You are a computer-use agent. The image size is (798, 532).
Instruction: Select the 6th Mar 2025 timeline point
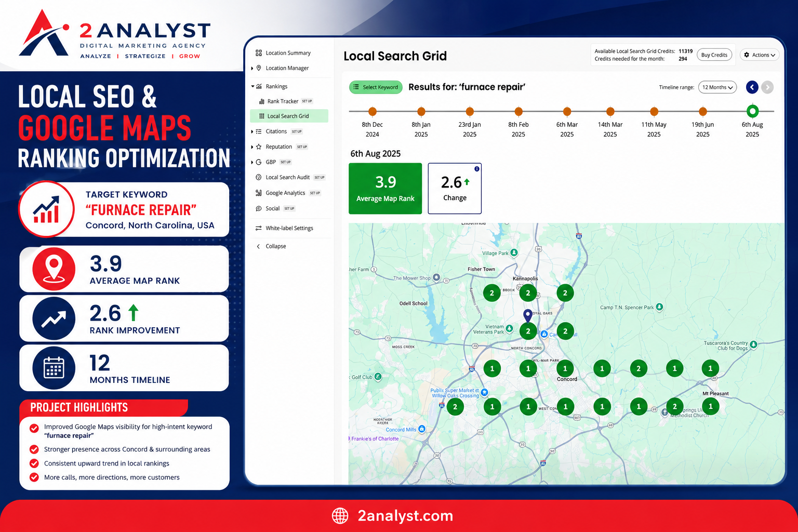tap(567, 111)
